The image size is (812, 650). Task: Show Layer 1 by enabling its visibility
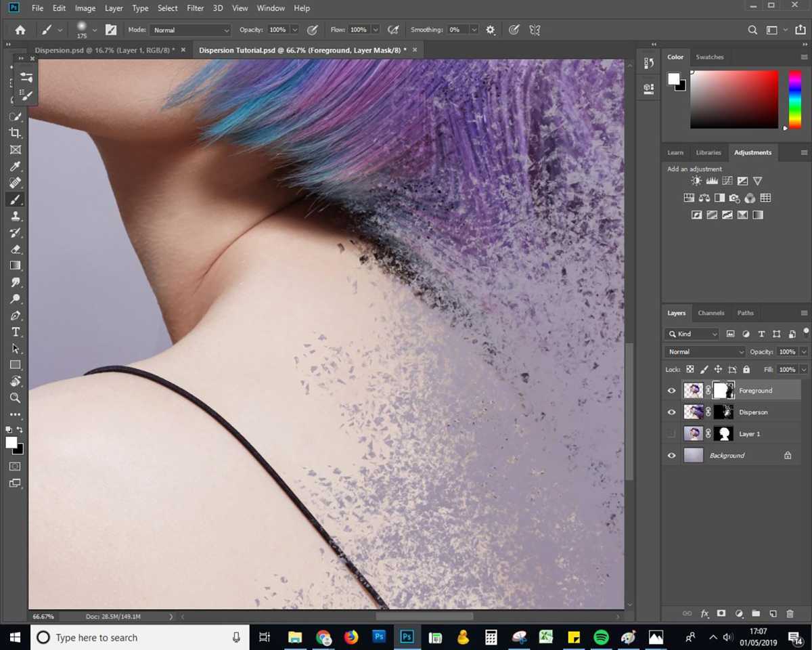tap(671, 433)
